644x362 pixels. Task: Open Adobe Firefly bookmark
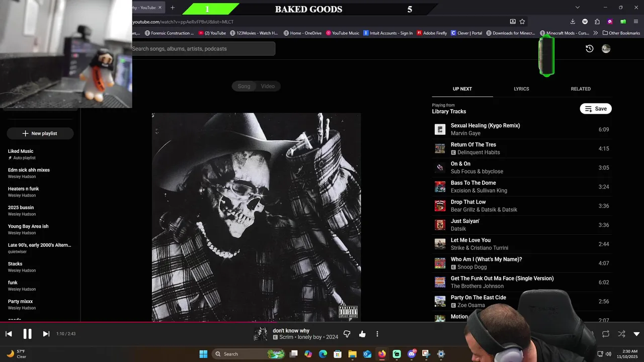coord(432,33)
